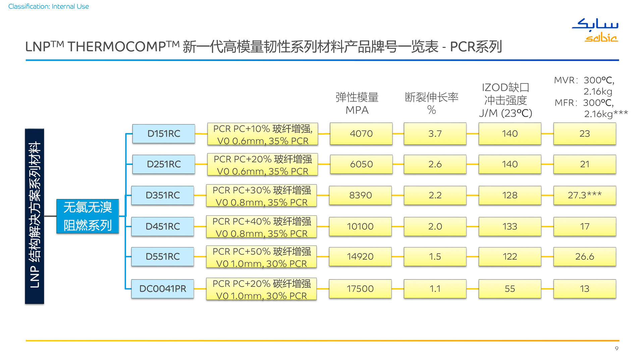The image size is (644, 362).
Task: Select the DC0041PR grade box
Action: 163,289
